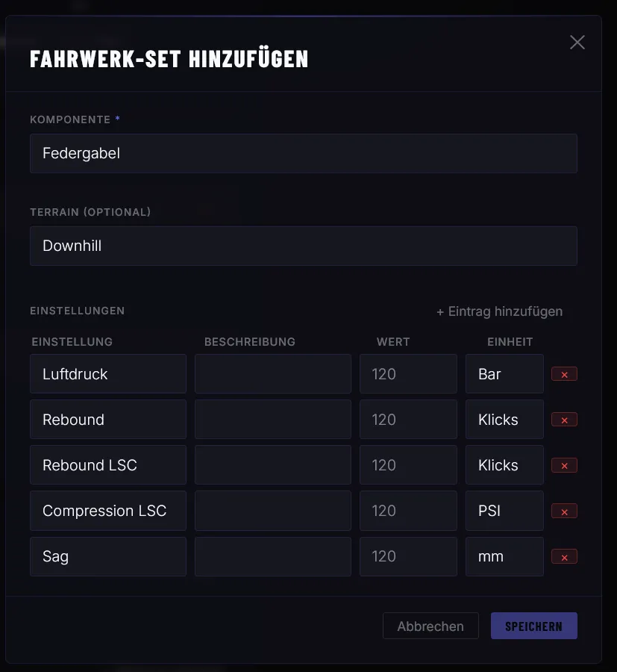The width and height of the screenshot is (617, 672).
Task: Click Eintrag hinzufügen to add a setting
Action: click(x=499, y=311)
